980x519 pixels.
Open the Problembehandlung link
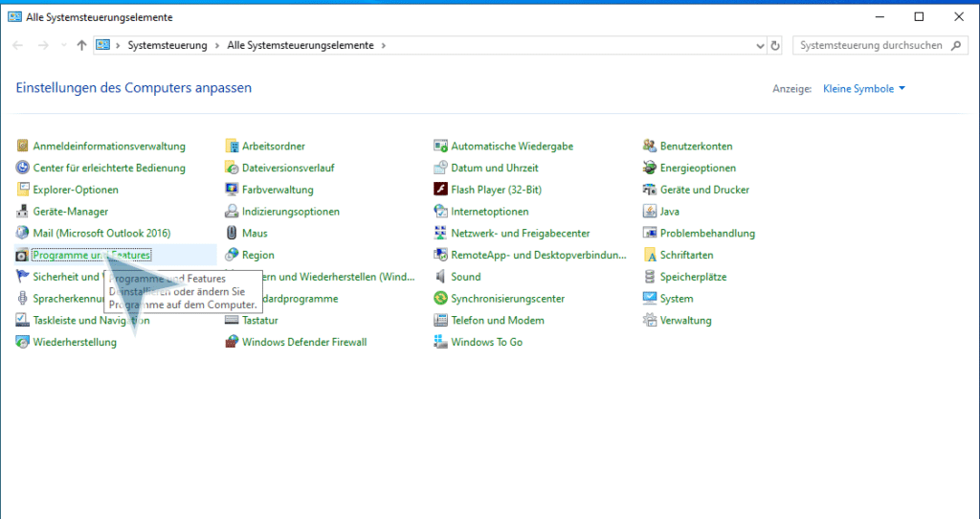pyautogui.click(x=707, y=234)
